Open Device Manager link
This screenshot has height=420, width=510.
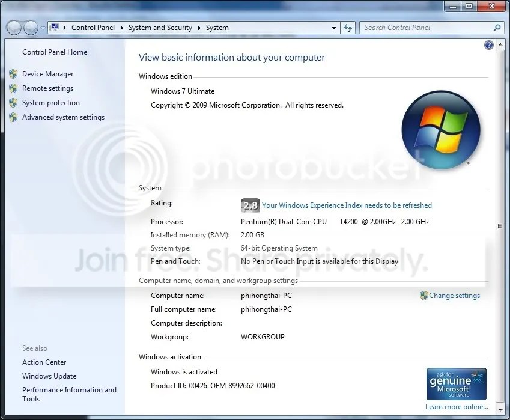click(x=48, y=74)
